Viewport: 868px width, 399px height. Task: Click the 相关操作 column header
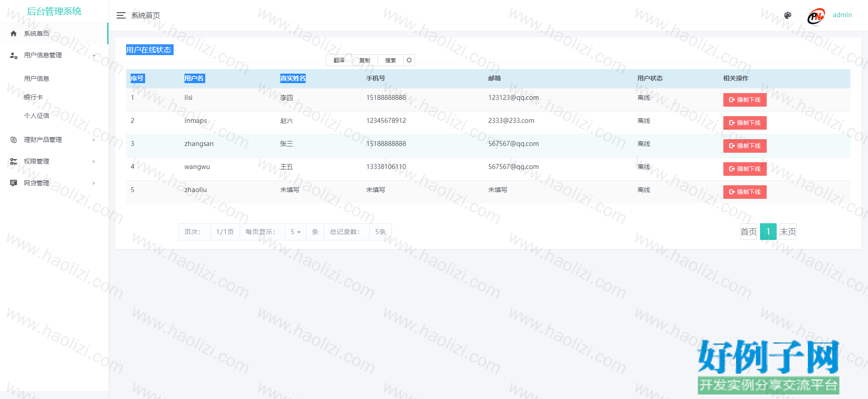point(736,78)
